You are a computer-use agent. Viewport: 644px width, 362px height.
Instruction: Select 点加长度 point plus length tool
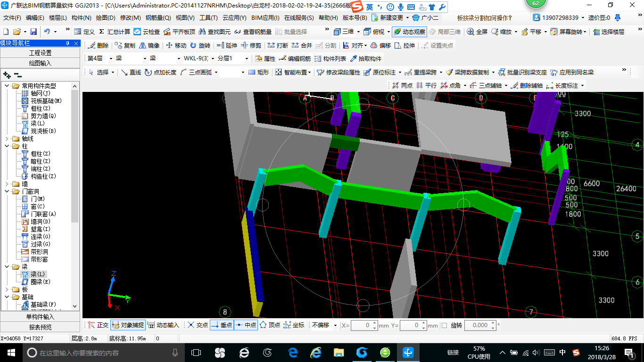(x=160, y=72)
